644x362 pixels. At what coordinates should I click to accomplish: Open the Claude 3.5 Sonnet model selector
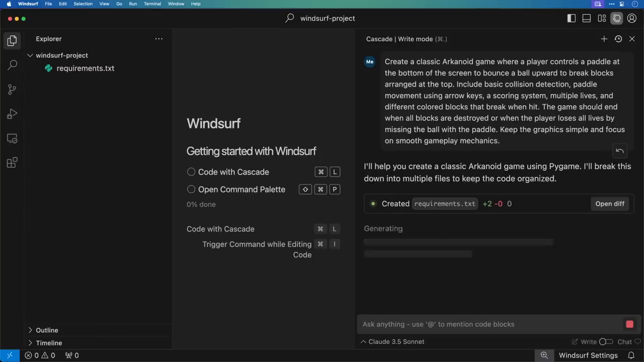tap(392, 342)
